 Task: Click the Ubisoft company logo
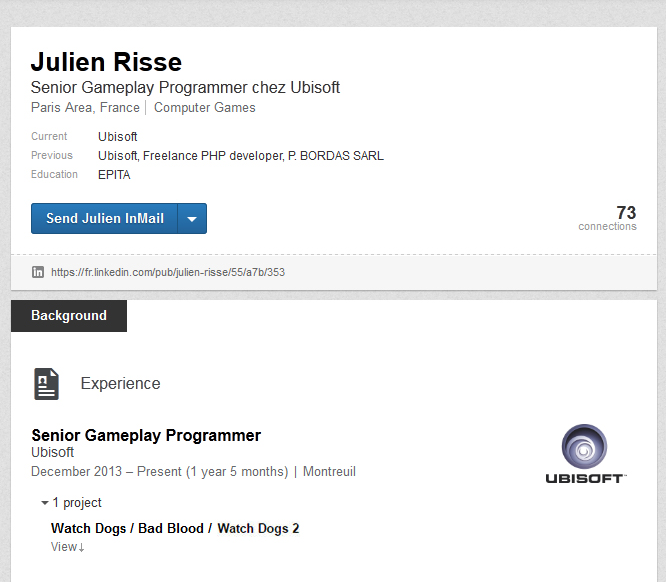[586, 454]
